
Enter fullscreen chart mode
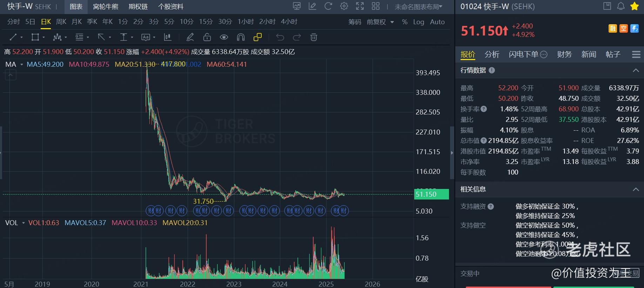click(x=360, y=6)
